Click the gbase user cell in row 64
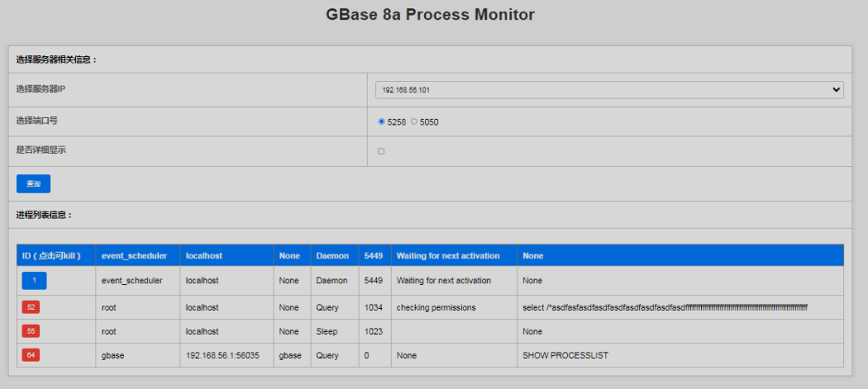The width and height of the screenshot is (868, 389). pos(138,355)
